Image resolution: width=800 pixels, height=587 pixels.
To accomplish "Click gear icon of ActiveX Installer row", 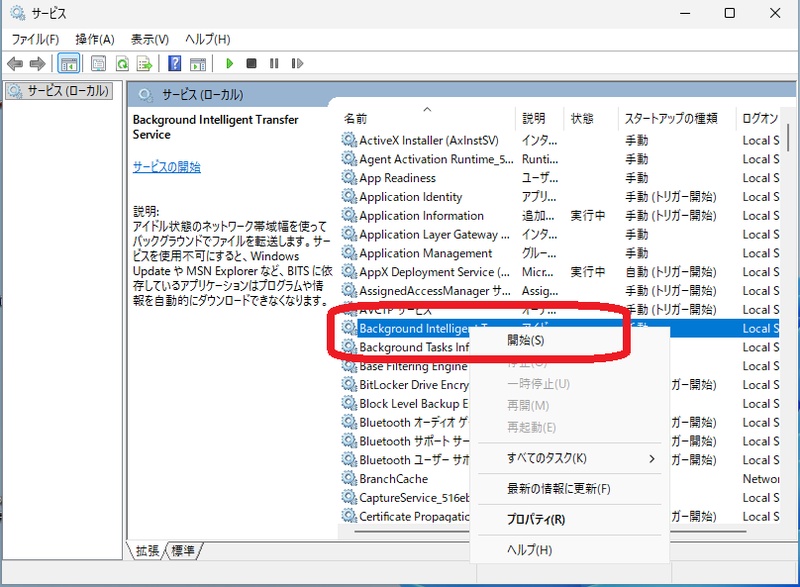I will 349,140.
